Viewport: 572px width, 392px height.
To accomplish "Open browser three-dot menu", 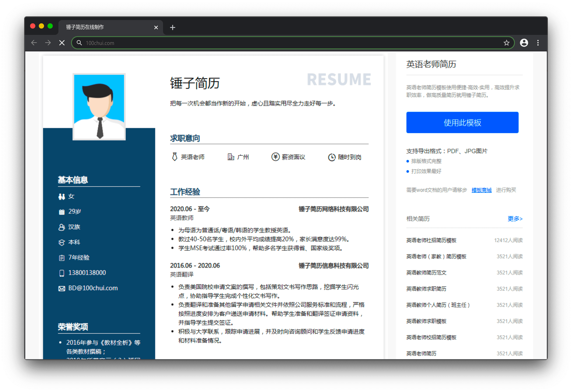I will click(x=538, y=43).
